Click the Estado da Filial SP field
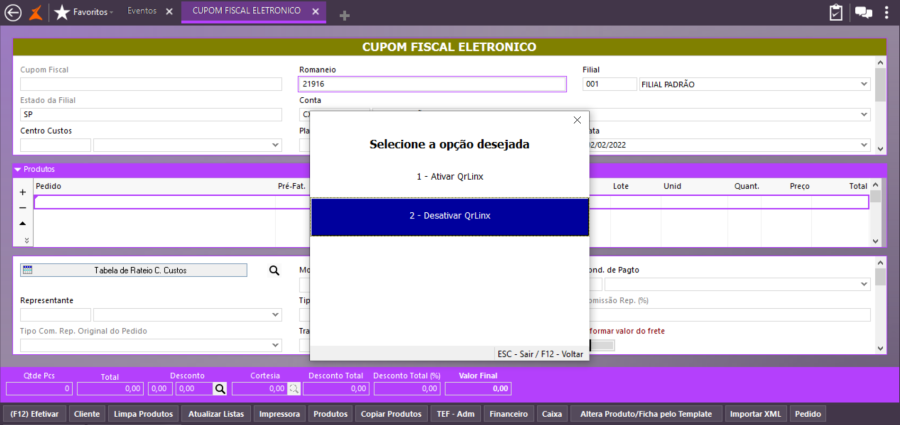The width and height of the screenshot is (900, 425). point(151,114)
